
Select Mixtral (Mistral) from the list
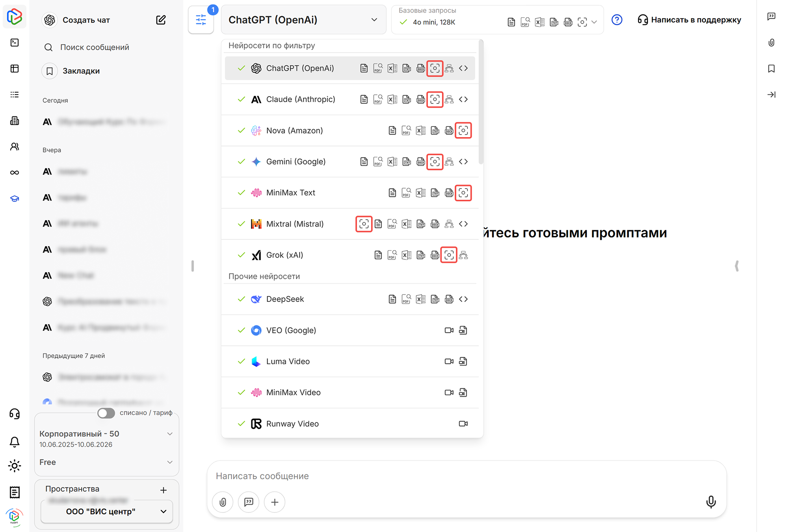351,224
